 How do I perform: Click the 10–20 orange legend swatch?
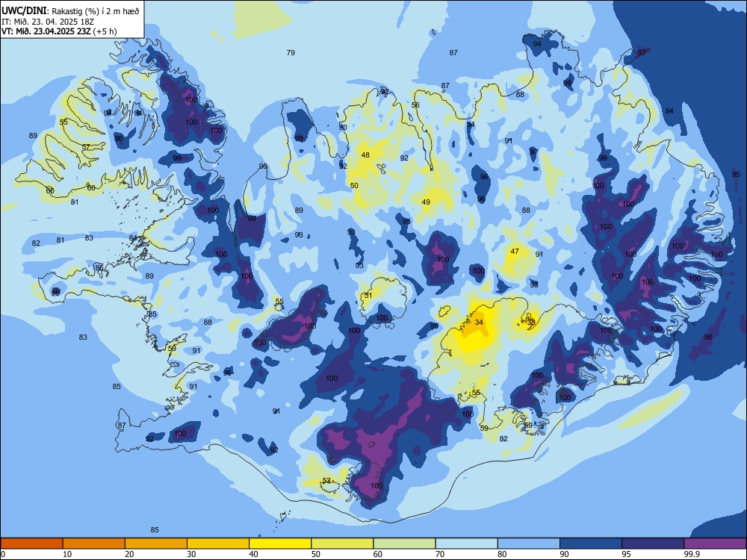pyautogui.click(x=94, y=544)
